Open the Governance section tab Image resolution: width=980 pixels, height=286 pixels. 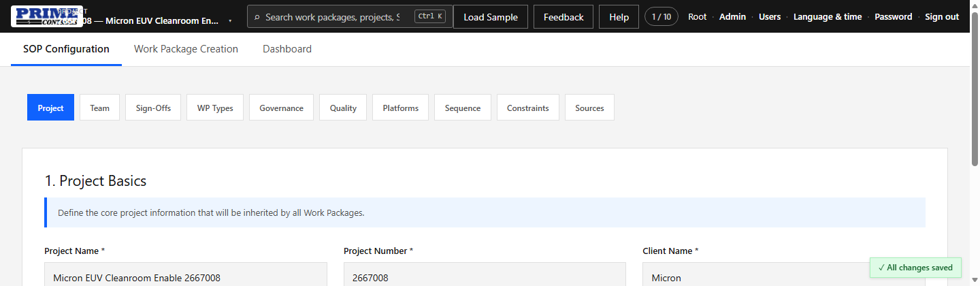tap(281, 108)
